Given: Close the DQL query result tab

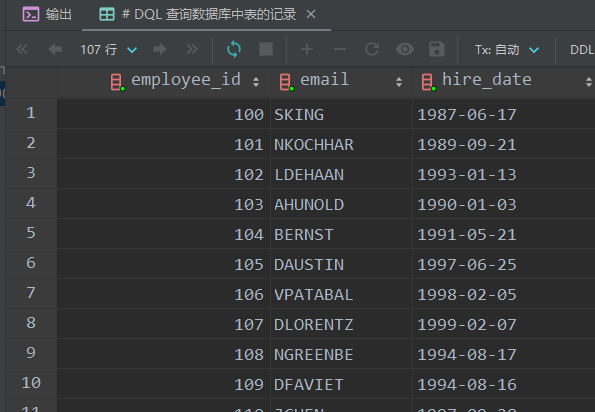Looking at the screenshot, I should pyautogui.click(x=311, y=14).
